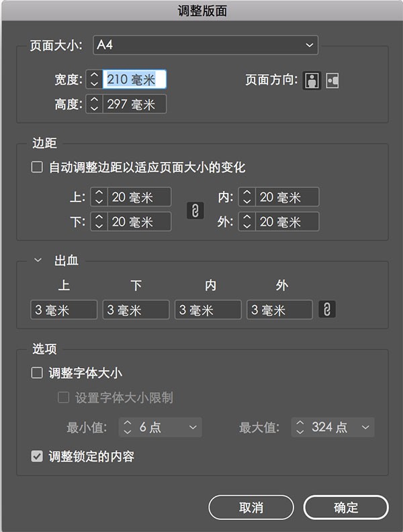Select portrait page orientation icon
The image size is (403, 532).
(x=311, y=81)
